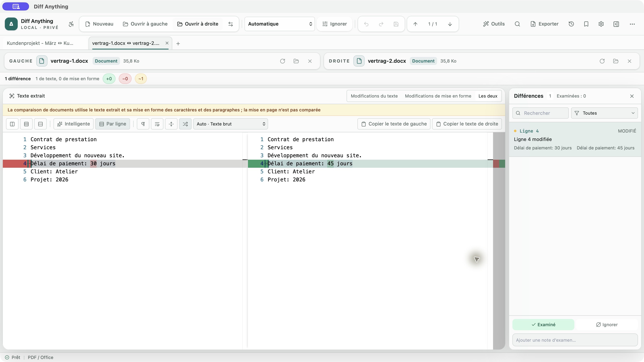This screenshot has height=362, width=644.
Task: Select the split horizontal view icon
Action: click(x=40, y=124)
